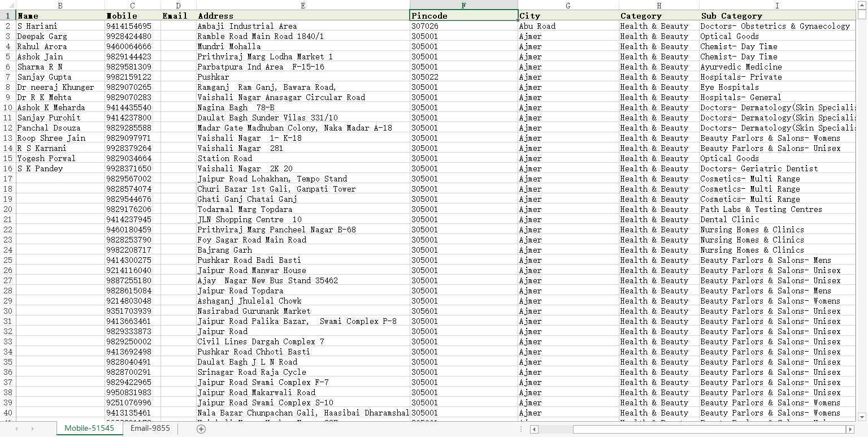Select column C header
This screenshot has width=868, height=437.
pos(133,6)
